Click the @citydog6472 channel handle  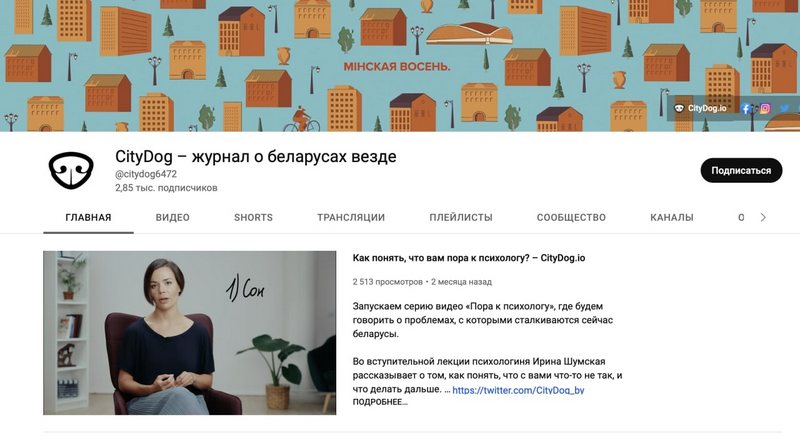pyautogui.click(x=146, y=174)
